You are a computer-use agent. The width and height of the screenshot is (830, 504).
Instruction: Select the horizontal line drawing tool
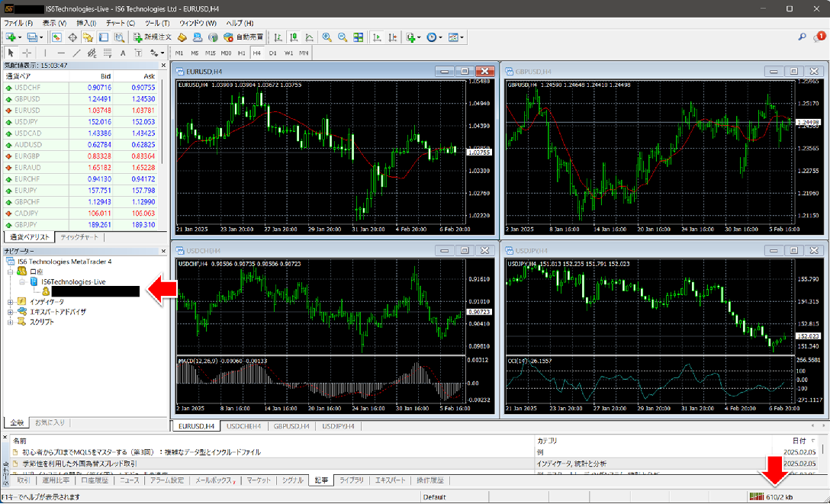click(x=61, y=53)
